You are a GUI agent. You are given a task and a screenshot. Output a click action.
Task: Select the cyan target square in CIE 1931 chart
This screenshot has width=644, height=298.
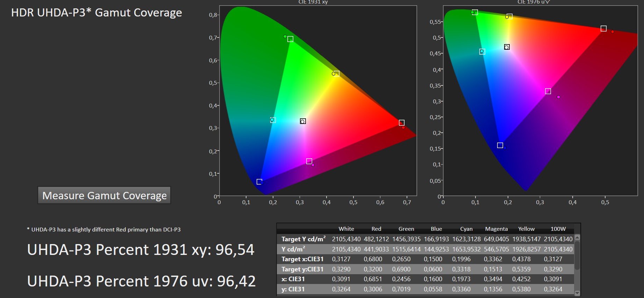click(x=273, y=120)
